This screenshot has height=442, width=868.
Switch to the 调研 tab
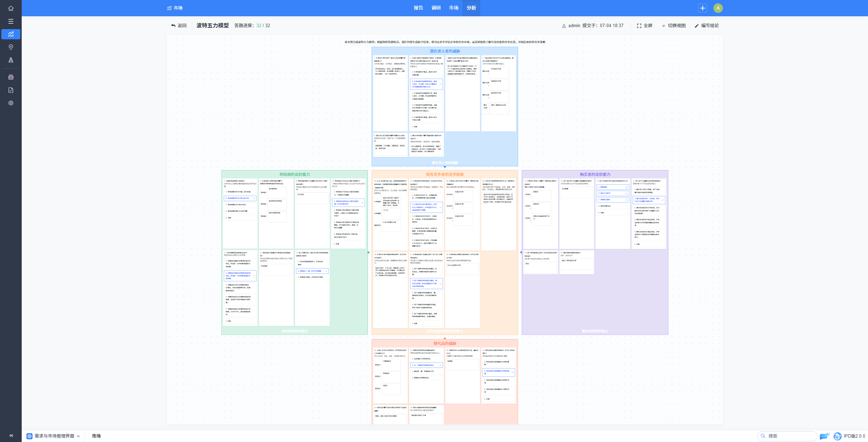coord(436,8)
